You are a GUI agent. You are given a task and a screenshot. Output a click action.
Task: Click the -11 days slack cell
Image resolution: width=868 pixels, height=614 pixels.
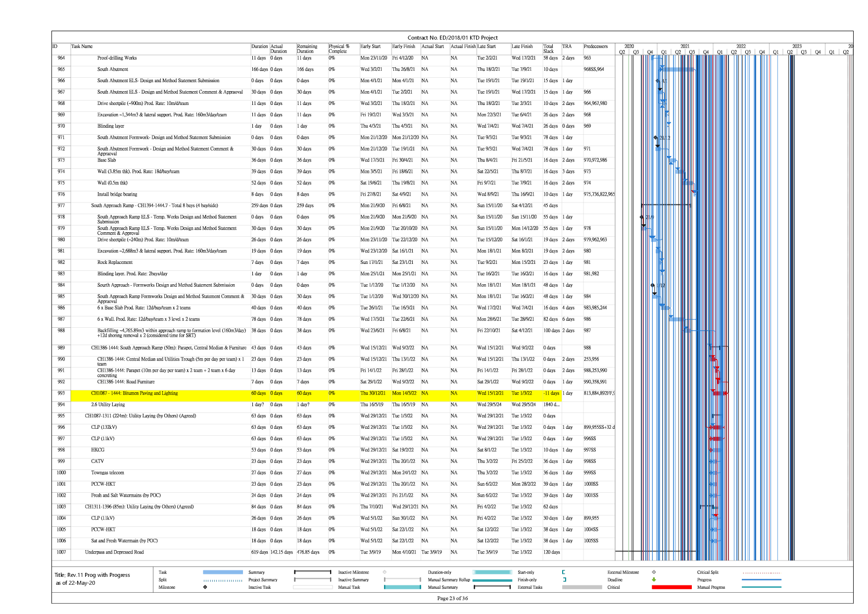tap(551, 393)
